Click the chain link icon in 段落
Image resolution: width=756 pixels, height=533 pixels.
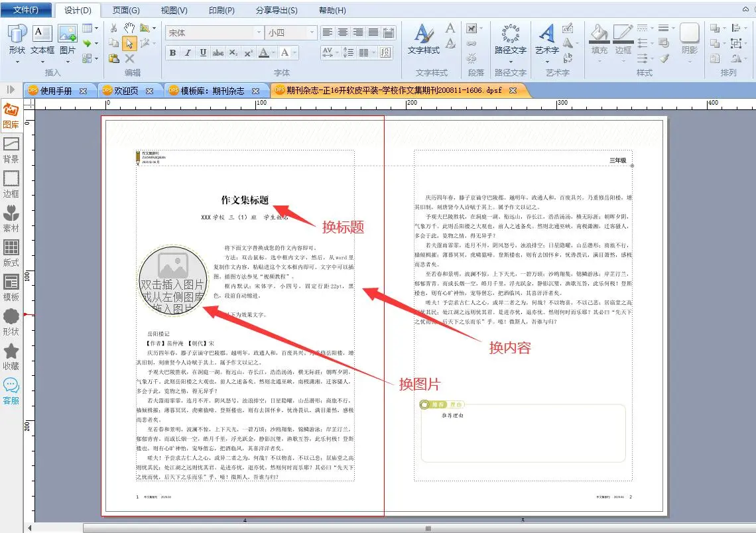[x=472, y=43]
